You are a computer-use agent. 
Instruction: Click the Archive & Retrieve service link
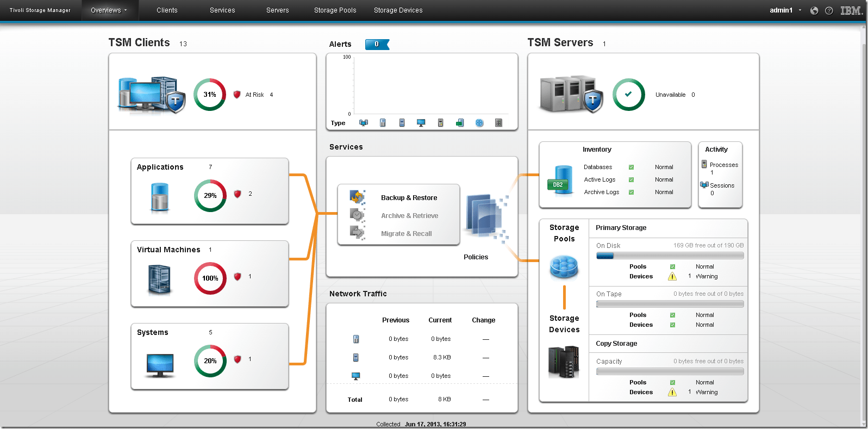pos(409,216)
